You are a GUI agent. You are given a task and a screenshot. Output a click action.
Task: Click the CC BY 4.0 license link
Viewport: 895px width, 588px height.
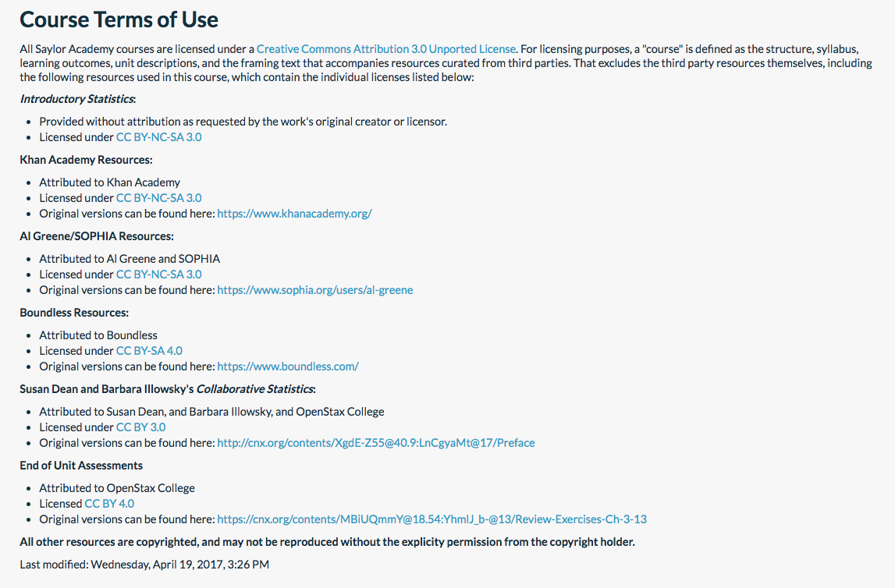click(x=109, y=504)
